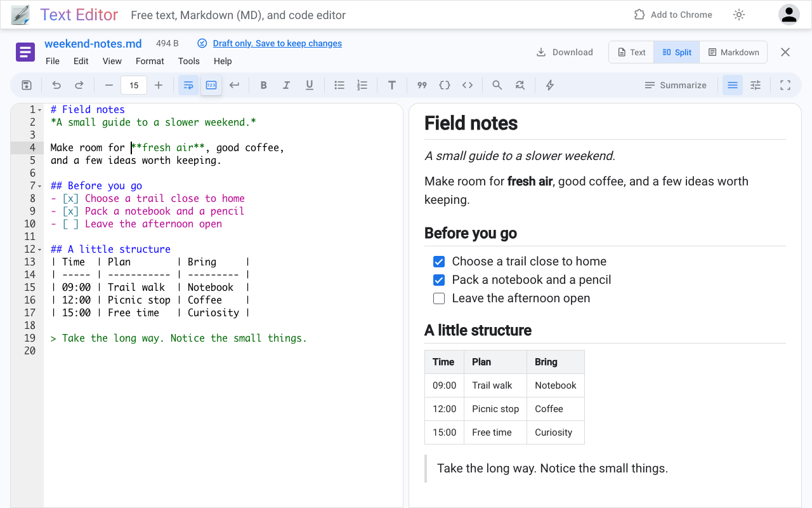Screen dimensions: 812x508
Task: Apply underline formatting
Action: [x=310, y=85]
